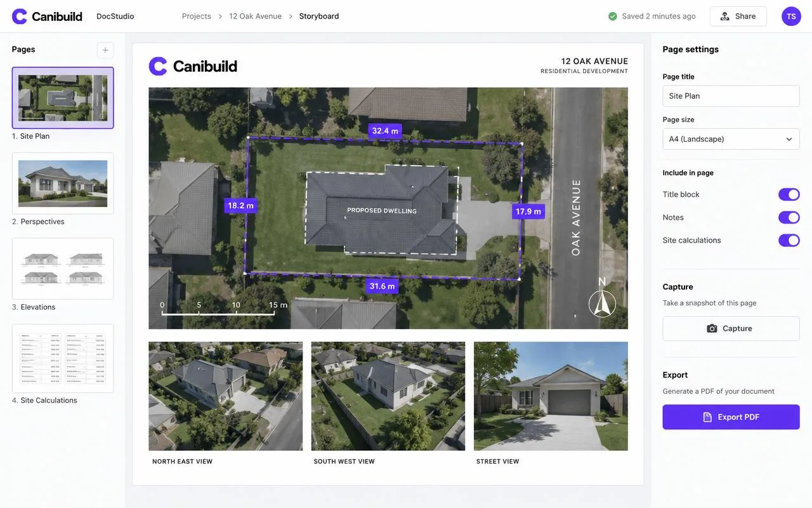Image resolution: width=812 pixels, height=508 pixels.
Task: Open the DocStudio section
Action: point(115,17)
